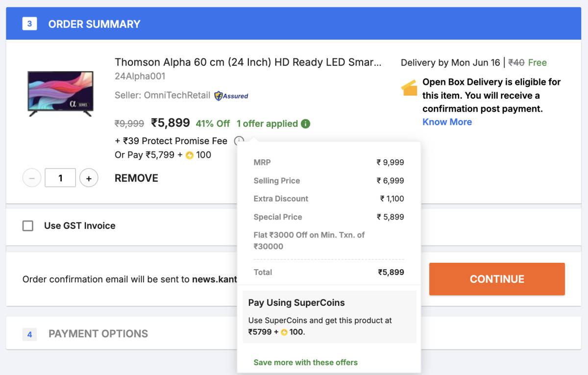Click the struck-through ₹9,999 price
The width and height of the screenshot is (588, 375).
pos(129,124)
